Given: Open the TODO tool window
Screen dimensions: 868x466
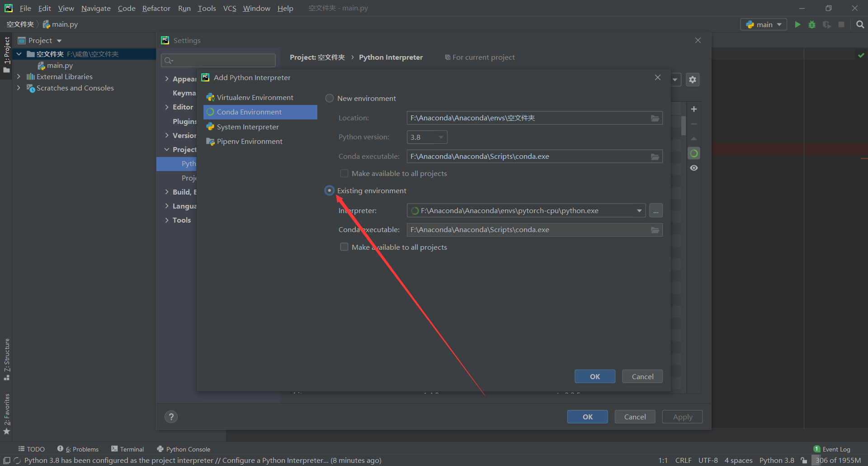Looking at the screenshot, I should 32,449.
